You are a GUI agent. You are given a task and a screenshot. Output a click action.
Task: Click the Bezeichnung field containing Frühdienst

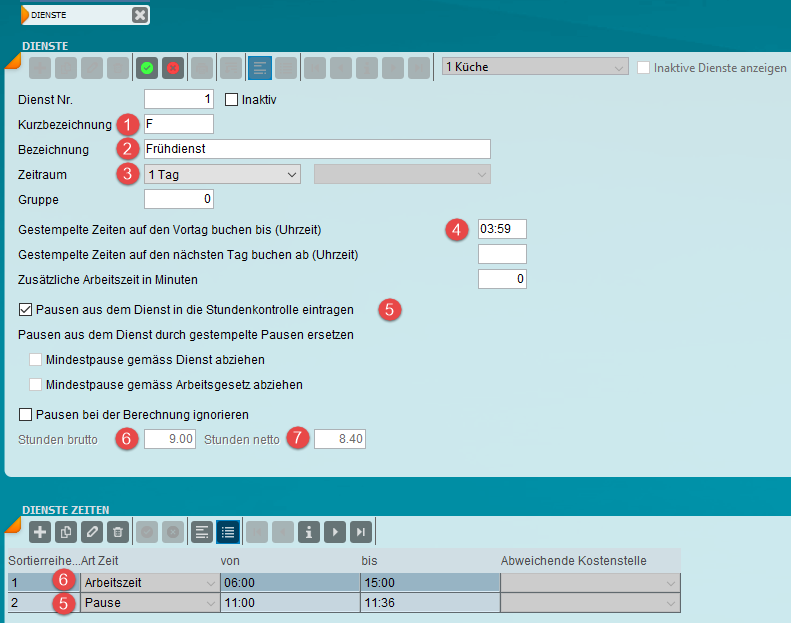click(x=317, y=149)
